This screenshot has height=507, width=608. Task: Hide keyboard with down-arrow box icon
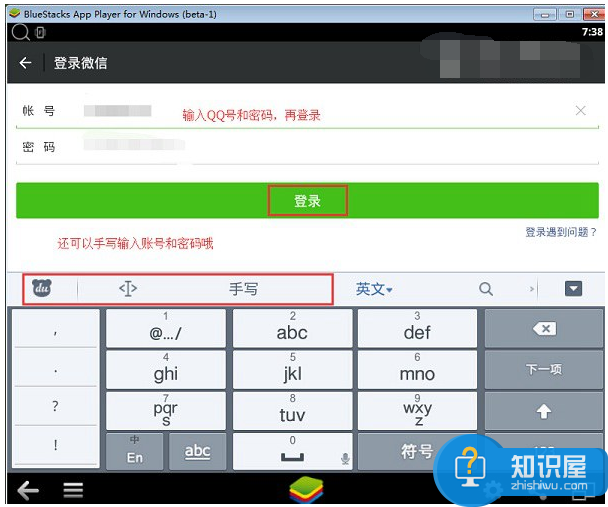pyautogui.click(x=573, y=289)
